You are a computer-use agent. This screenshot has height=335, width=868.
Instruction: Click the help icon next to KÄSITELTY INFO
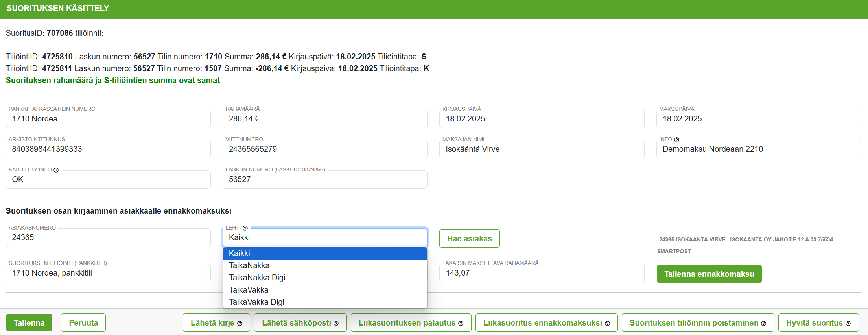[56, 170]
